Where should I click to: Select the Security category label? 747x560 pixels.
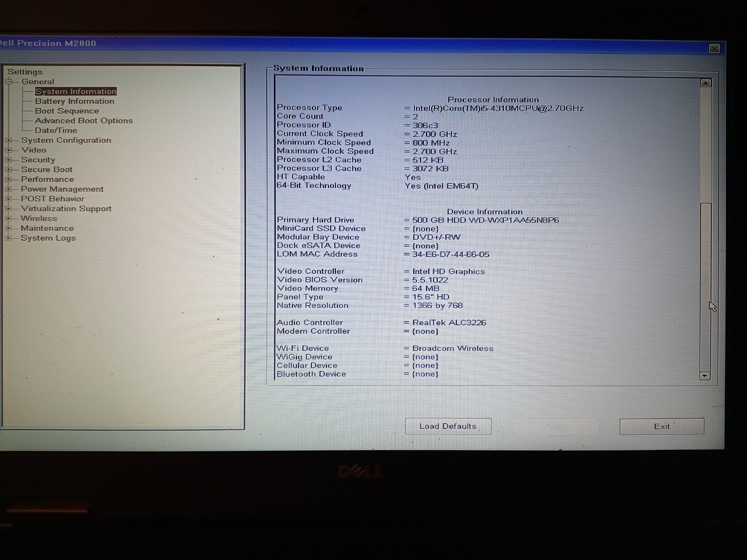tap(38, 160)
